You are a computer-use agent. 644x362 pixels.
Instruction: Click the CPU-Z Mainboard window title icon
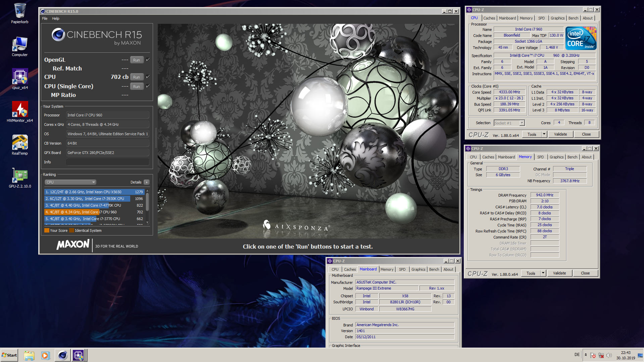[330, 261]
